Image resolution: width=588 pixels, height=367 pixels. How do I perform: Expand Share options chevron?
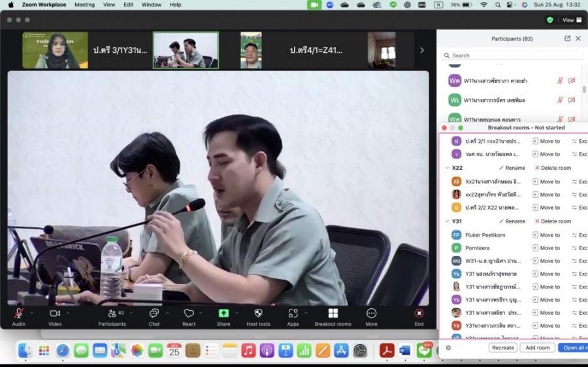(237, 312)
